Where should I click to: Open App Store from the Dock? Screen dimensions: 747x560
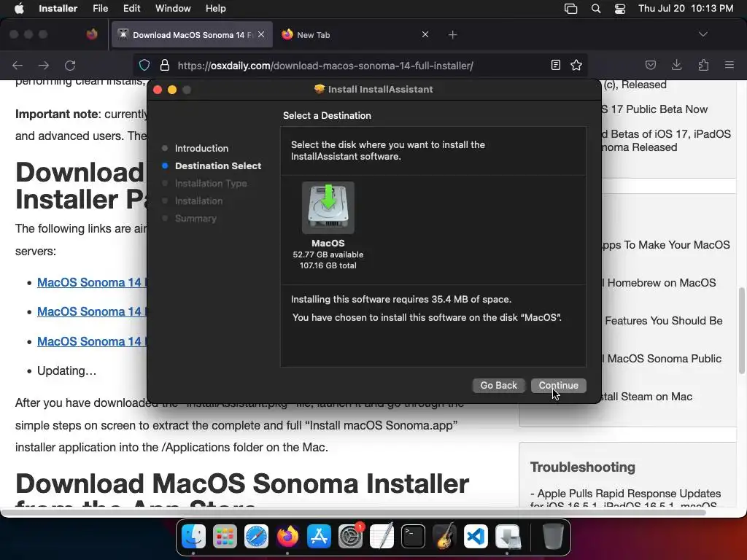(x=319, y=537)
